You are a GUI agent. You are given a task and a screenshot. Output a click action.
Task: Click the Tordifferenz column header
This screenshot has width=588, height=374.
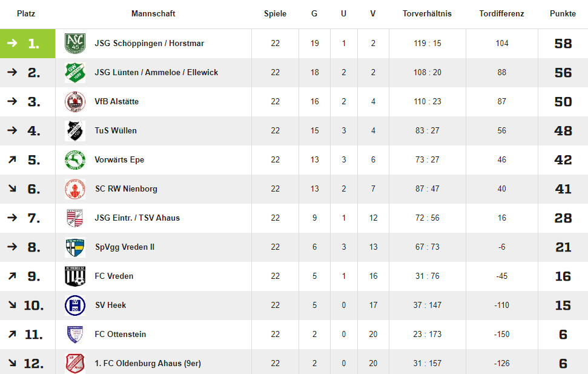[501, 13]
